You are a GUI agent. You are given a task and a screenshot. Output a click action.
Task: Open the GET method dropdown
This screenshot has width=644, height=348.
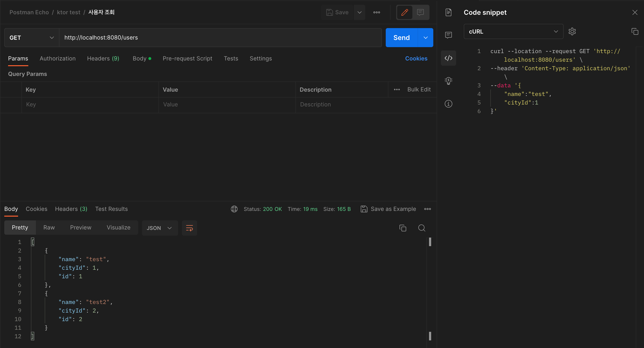click(x=32, y=38)
